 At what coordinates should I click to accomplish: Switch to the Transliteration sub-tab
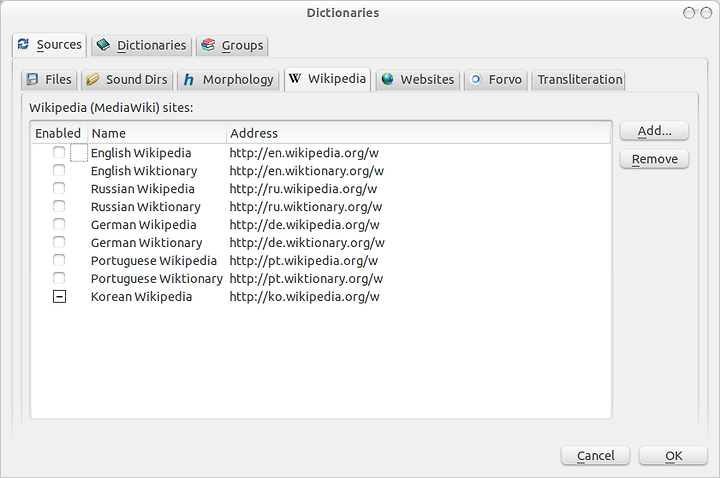point(578,80)
